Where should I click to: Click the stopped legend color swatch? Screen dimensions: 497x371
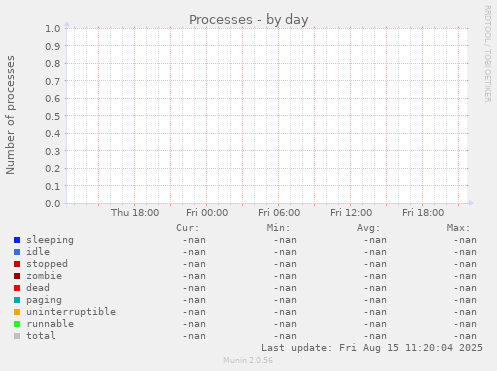tap(17, 264)
